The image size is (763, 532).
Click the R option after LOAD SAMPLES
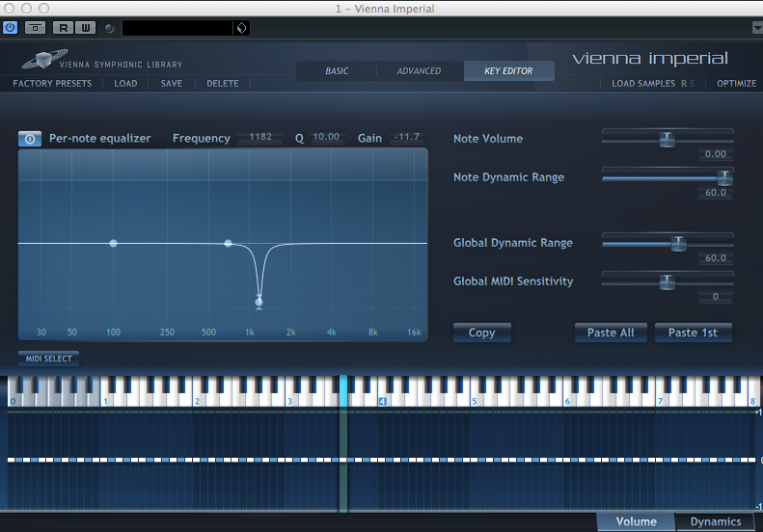click(684, 84)
